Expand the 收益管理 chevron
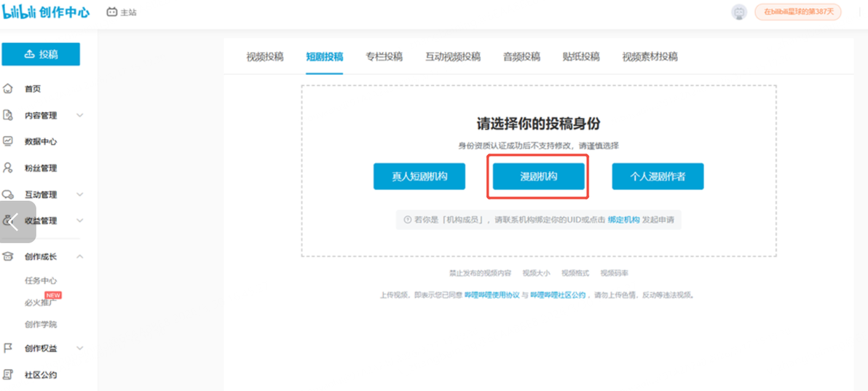Image resolution: width=868 pixels, height=391 pixels. (79, 221)
